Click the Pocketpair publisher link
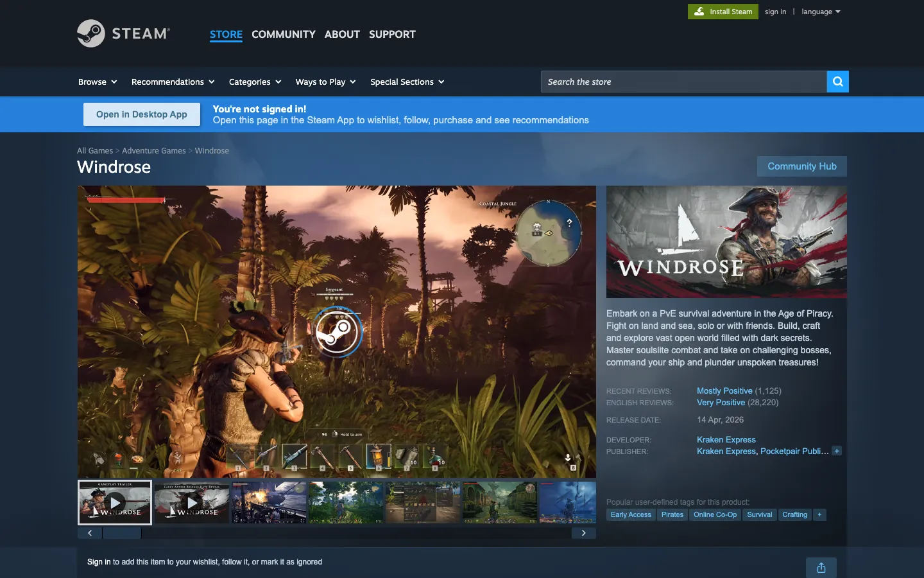This screenshot has width=924, height=578. (x=794, y=451)
